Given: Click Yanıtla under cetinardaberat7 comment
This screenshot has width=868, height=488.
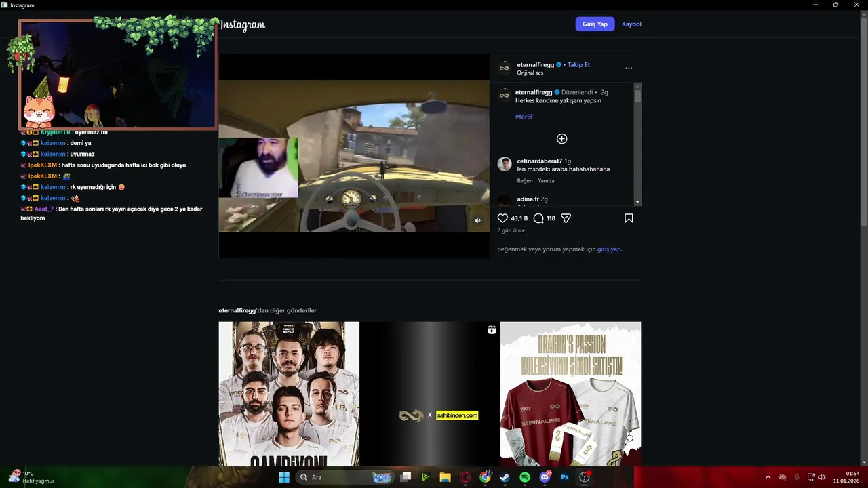Looking at the screenshot, I should pyautogui.click(x=546, y=181).
